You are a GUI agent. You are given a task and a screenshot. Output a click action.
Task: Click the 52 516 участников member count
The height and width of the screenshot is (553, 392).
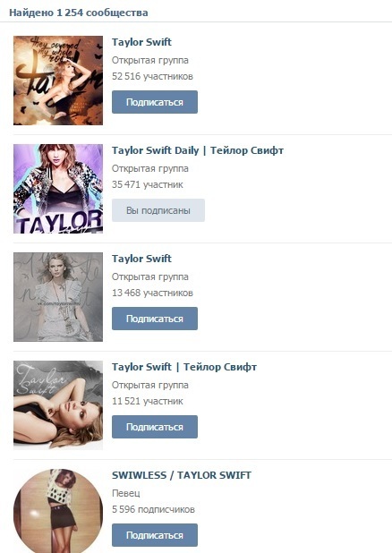(x=152, y=76)
